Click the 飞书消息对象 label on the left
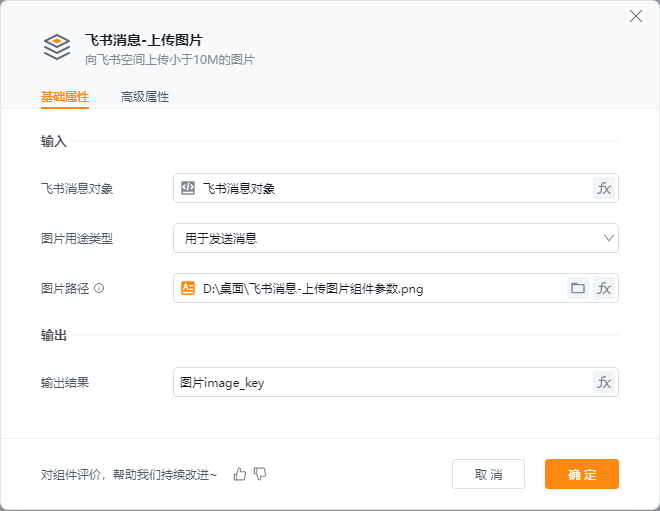The width and height of the screenshot is (660, 511). click(x=77, y=189)
